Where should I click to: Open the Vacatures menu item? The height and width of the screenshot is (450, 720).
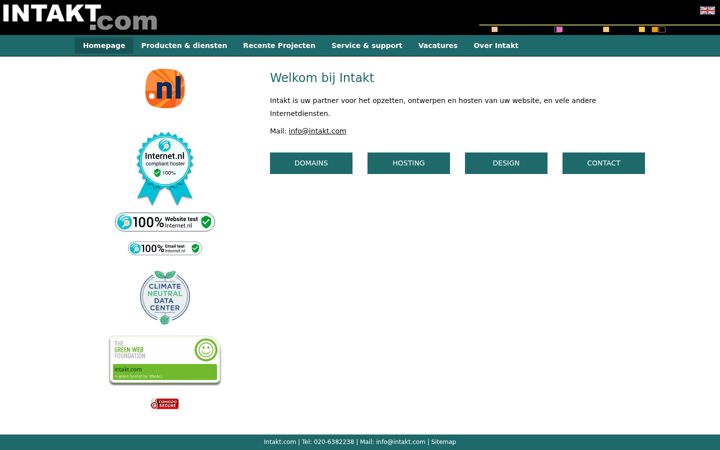pyautogui.click(x=438, y=45)
